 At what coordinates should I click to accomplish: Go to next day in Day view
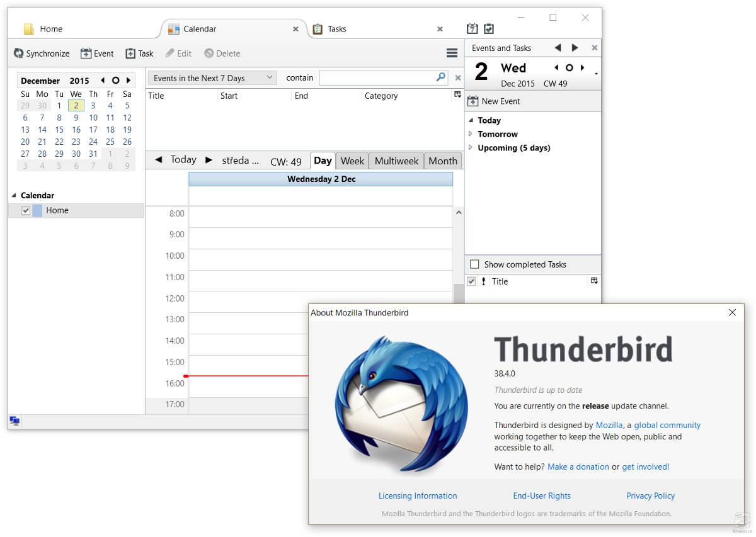coord(209,160)
